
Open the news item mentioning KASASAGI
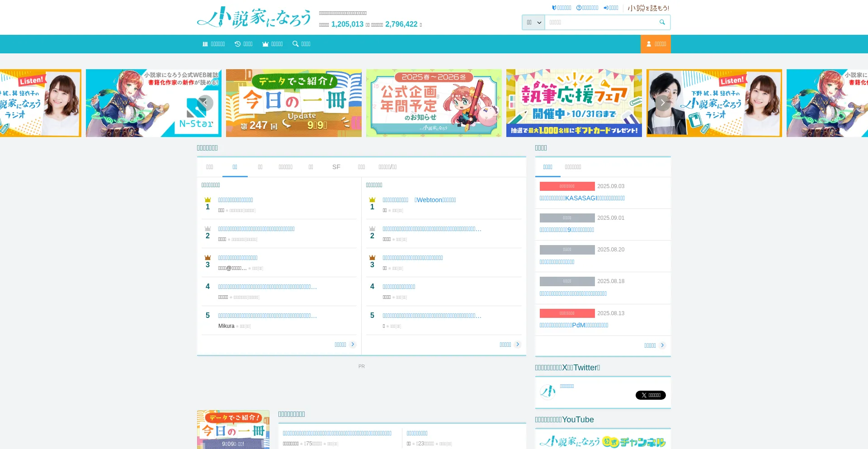(582, 198)
